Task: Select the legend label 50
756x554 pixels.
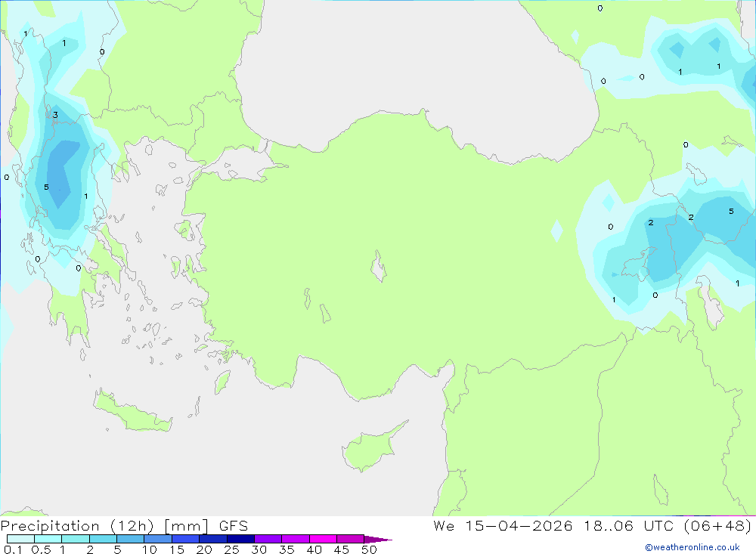Action: point(369,549)
